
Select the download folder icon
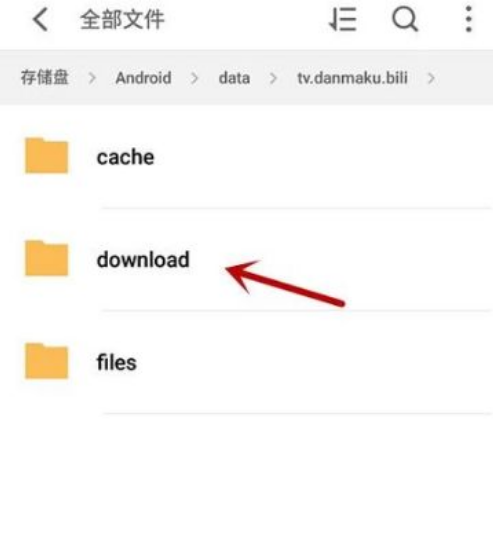click(46, 258)
